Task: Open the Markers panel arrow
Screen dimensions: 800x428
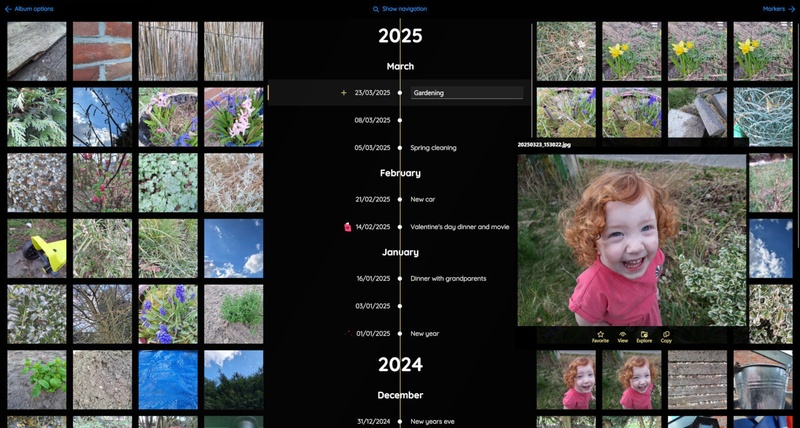Action: (x=791, y=9)
